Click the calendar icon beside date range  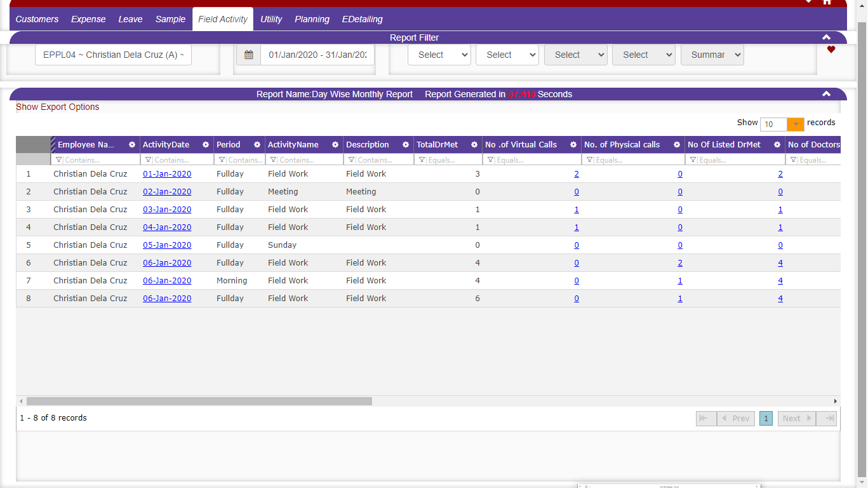point(249,55)
